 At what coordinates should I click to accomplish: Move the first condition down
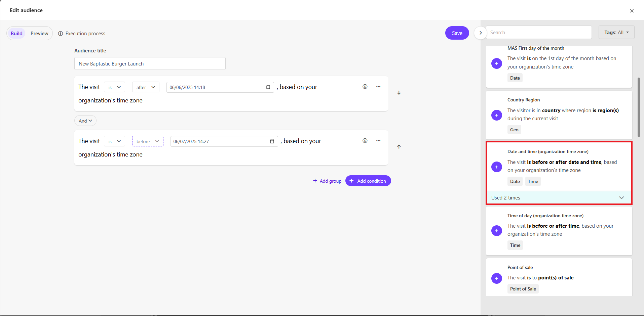coord(399,93)
